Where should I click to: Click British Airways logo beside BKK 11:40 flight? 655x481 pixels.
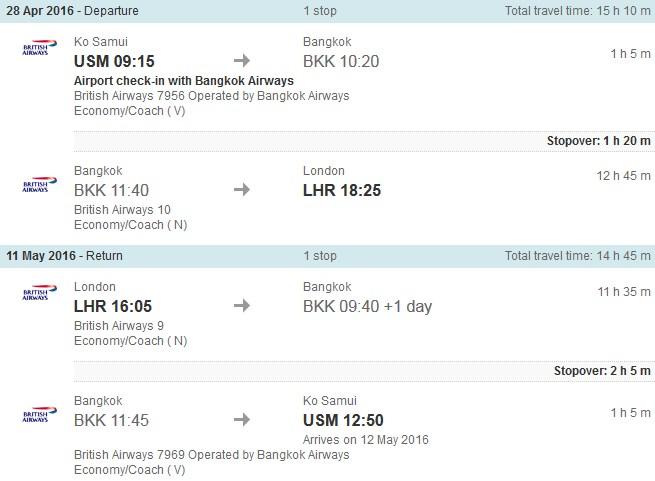(x=39, y=184)
